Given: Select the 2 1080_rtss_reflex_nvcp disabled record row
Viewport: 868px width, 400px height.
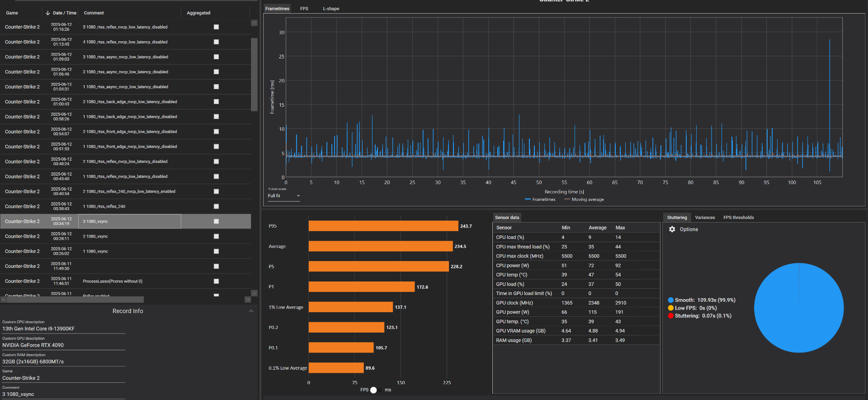Looking at the screenshot, I should [x=125, y=162].
